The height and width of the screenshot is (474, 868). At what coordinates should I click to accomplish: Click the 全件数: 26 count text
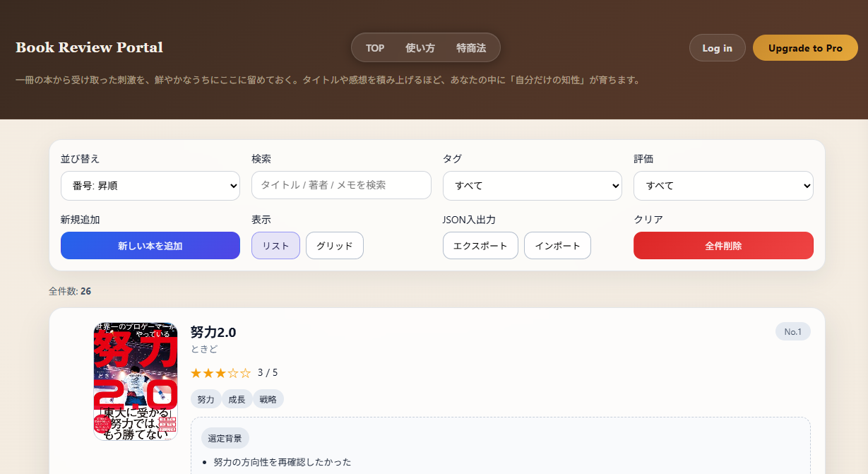click(70, 291)
